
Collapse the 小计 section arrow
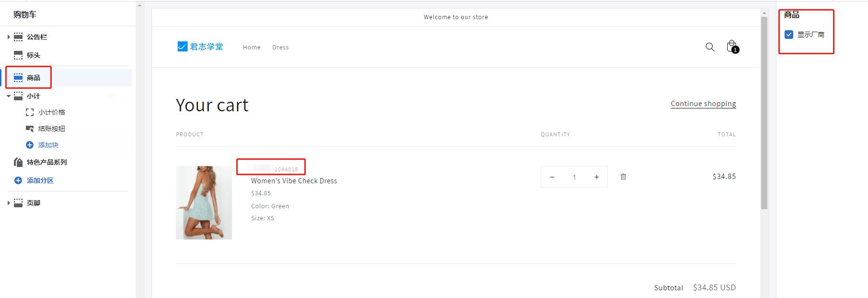(8, 96)
